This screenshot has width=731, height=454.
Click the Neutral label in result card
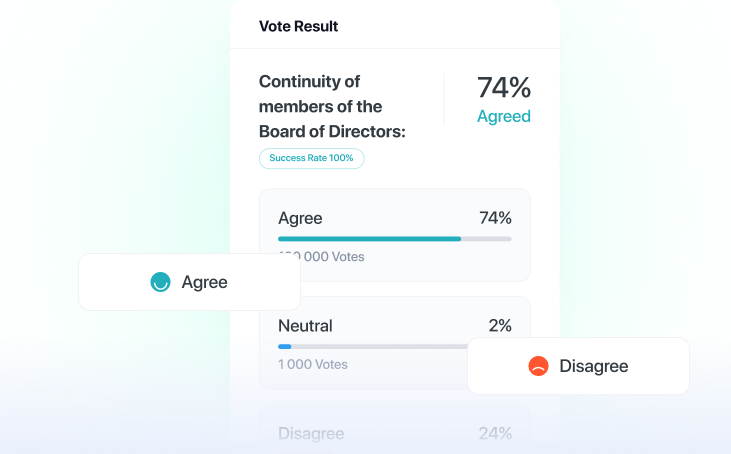coord(305,326)
